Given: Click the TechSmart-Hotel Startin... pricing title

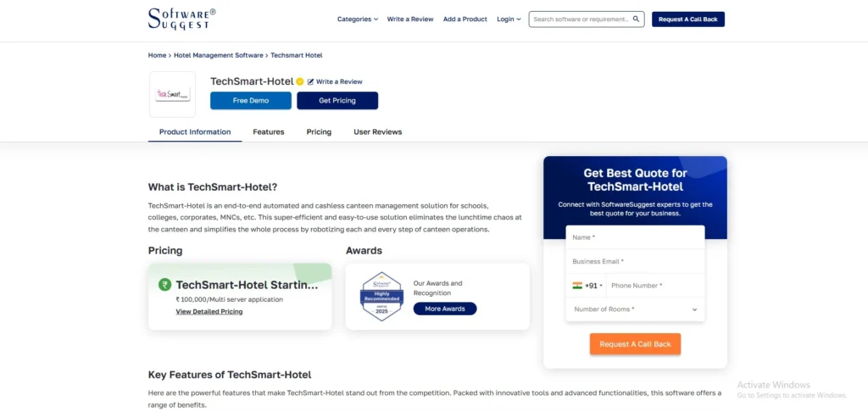Looking at the screenshot, I should tap(247, 285).
